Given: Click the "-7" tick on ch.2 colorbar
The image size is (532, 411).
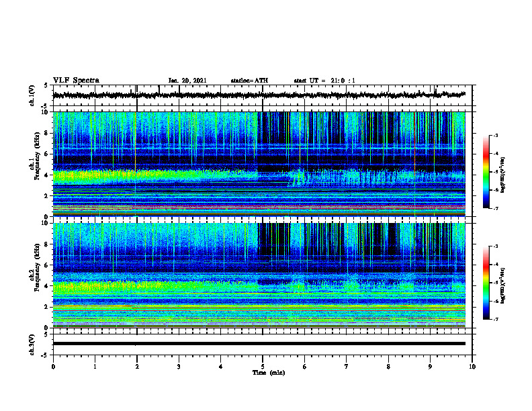Looking at the screenshot, I should point(496,319).
